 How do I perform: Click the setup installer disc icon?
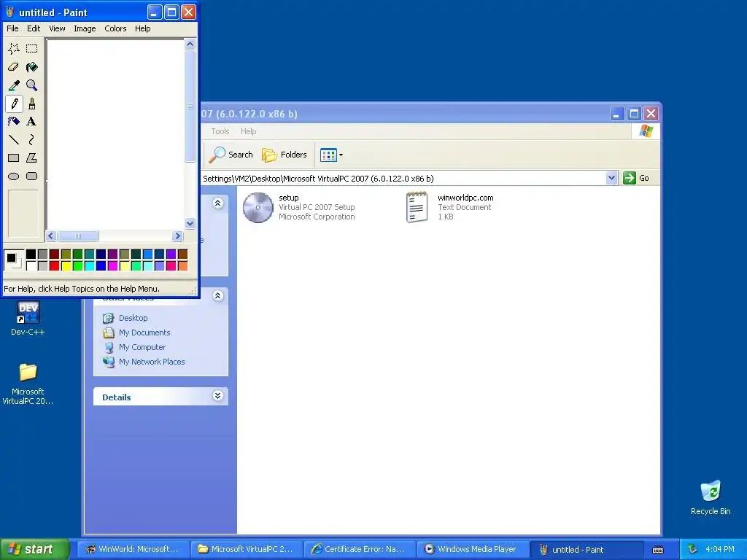coord(258,207)
